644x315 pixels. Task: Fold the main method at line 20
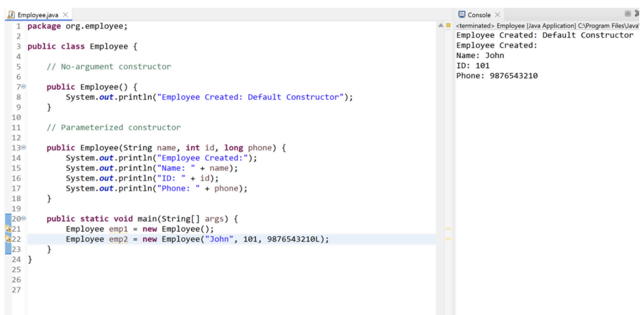tap(24, 219)
